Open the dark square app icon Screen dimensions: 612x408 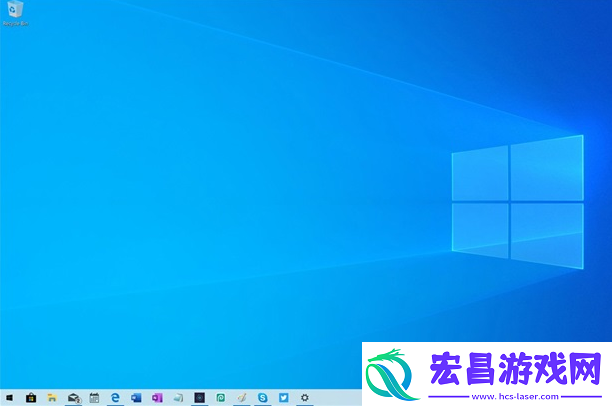tap(199, 398)
